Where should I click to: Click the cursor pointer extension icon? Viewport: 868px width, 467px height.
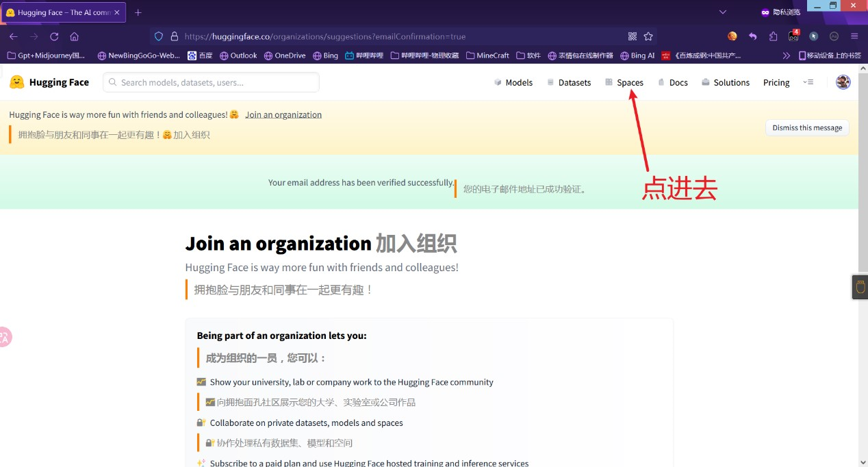[814, 36]
